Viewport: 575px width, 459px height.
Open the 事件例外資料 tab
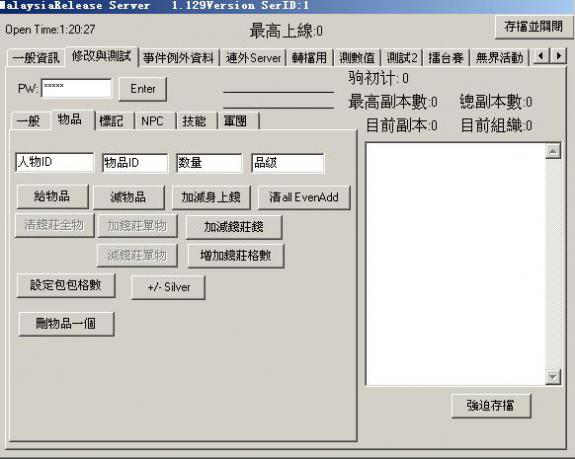pyautogui.click(x=179, y=58)
